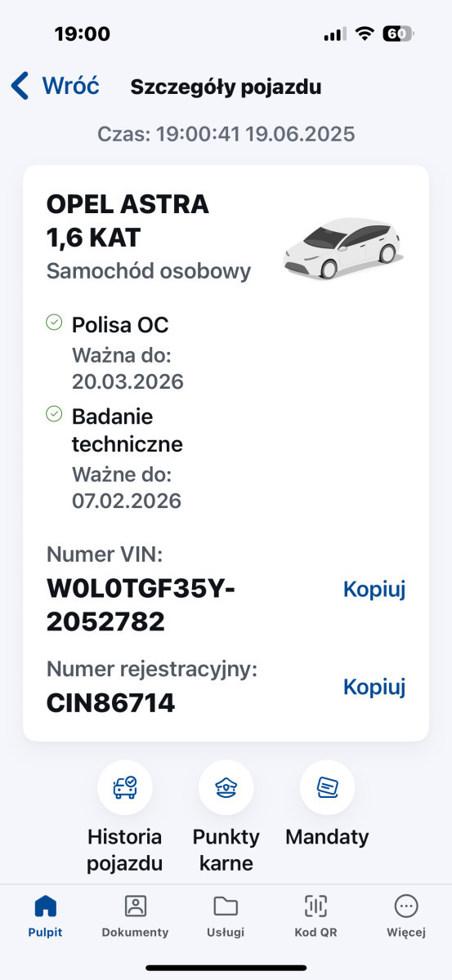Viewport: 452px width, 980px height.
Task: Tap the battery indicator in status bar
Action: click(x=399, y=33)
